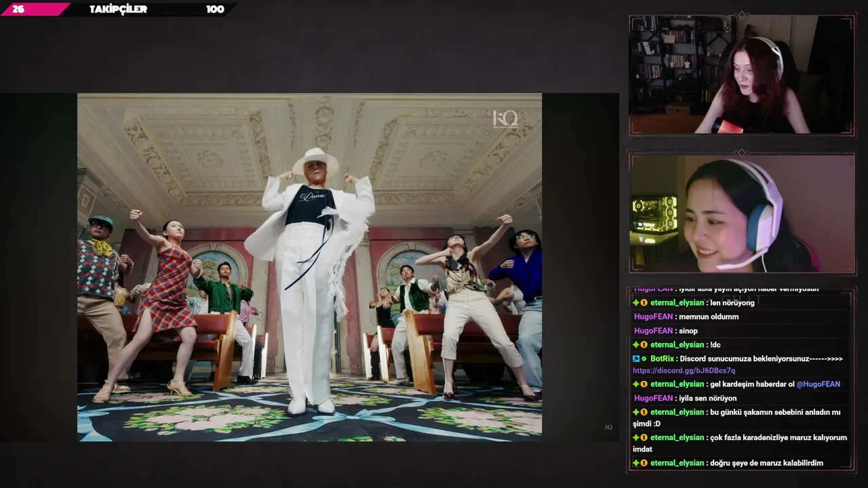Screen dimensions: 868x488
Task: Open the discord.gg/bJ6DBcs7q invite link
Action: pos(684,371)
